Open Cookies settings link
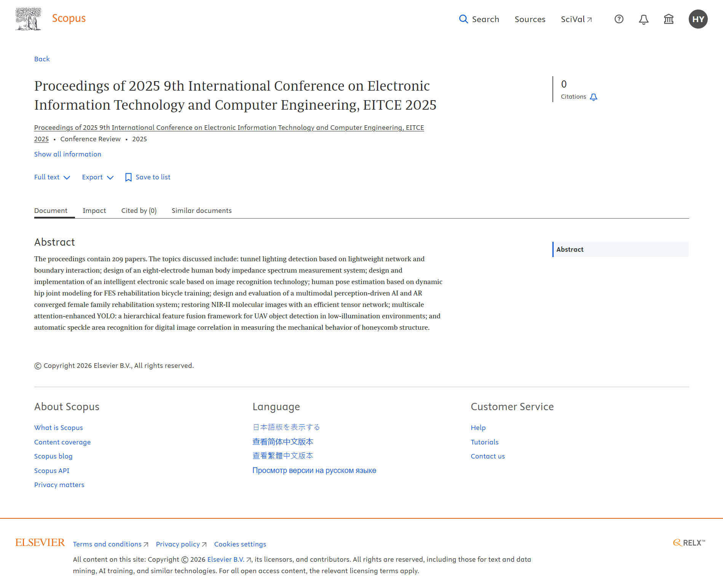This screenshot has width=723, height=588. coord(240,544)
